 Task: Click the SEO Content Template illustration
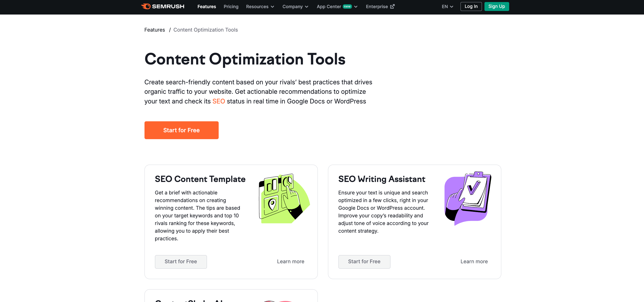284,198
